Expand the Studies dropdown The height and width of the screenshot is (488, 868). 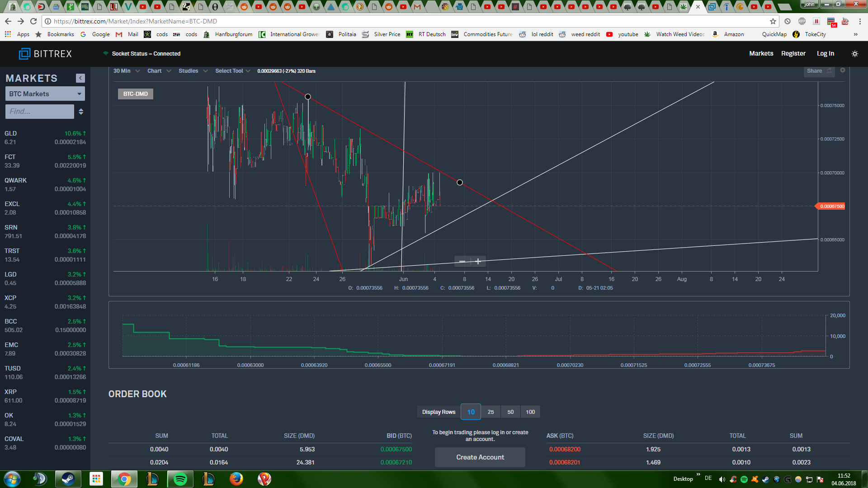[x=193, y=71]
